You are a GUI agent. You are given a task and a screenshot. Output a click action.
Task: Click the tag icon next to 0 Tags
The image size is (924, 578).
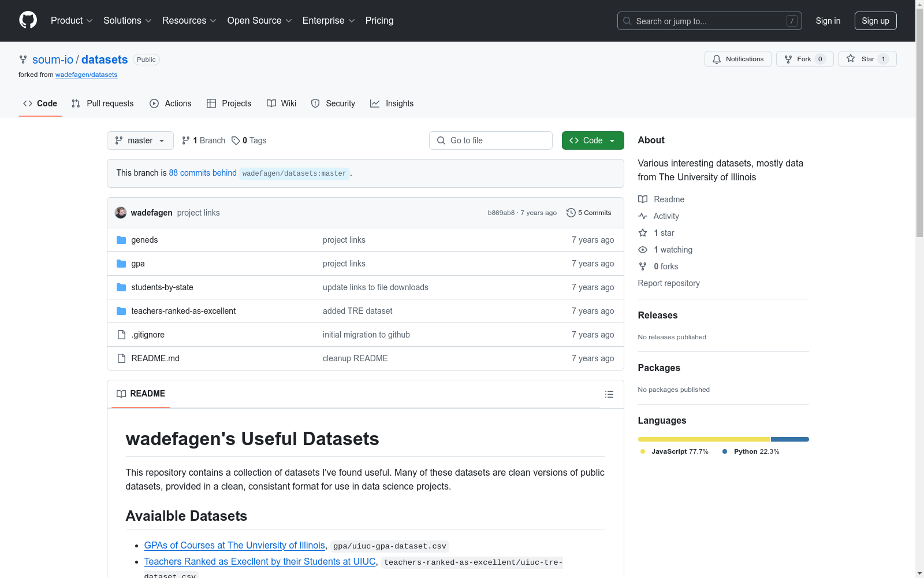point(236,140)
